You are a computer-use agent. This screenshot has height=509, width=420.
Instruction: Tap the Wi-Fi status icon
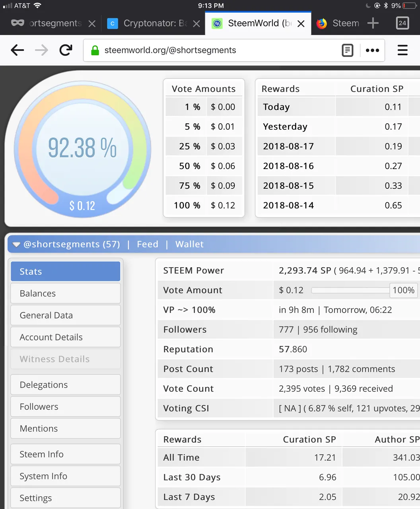point(37,6)
